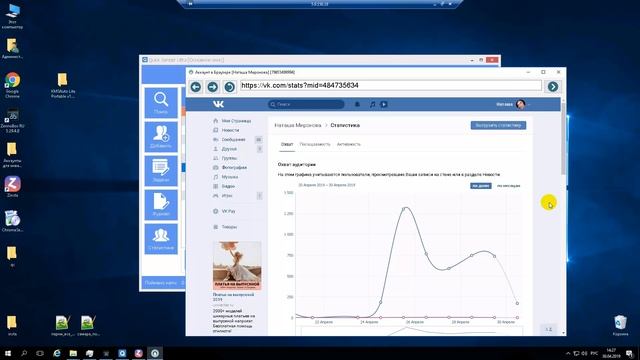Screen dimensions: 640x360
Task: Open the profile avatar menu in header
Action: pyautogui.click(x=520, y=104)
